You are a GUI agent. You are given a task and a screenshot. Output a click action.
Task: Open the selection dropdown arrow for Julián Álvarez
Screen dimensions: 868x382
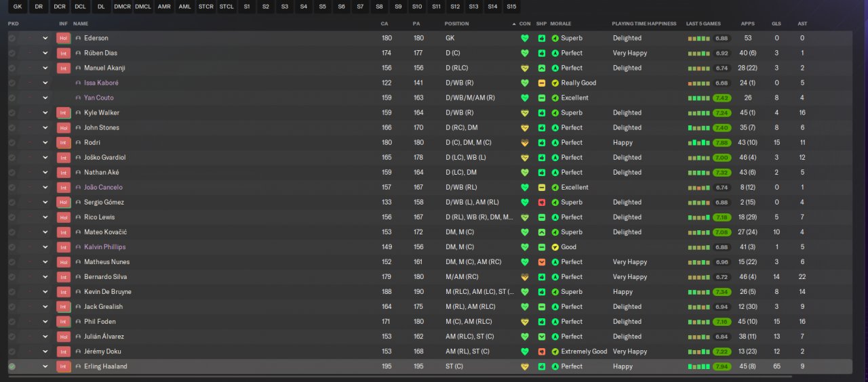(45, 337)
